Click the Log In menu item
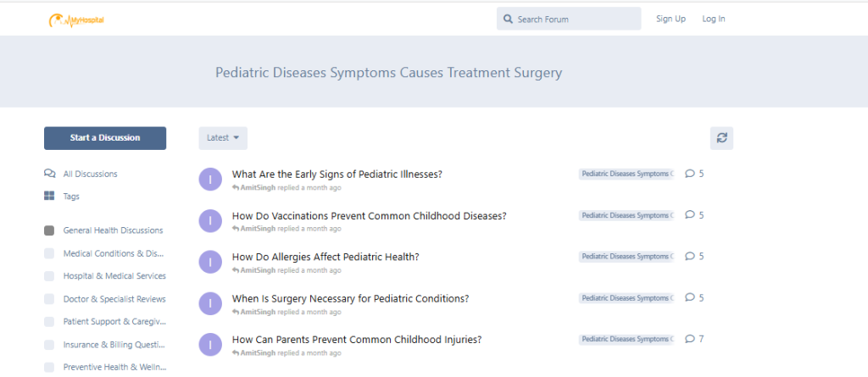This screenshot has height=377, width=868. [x=714, y=19]
